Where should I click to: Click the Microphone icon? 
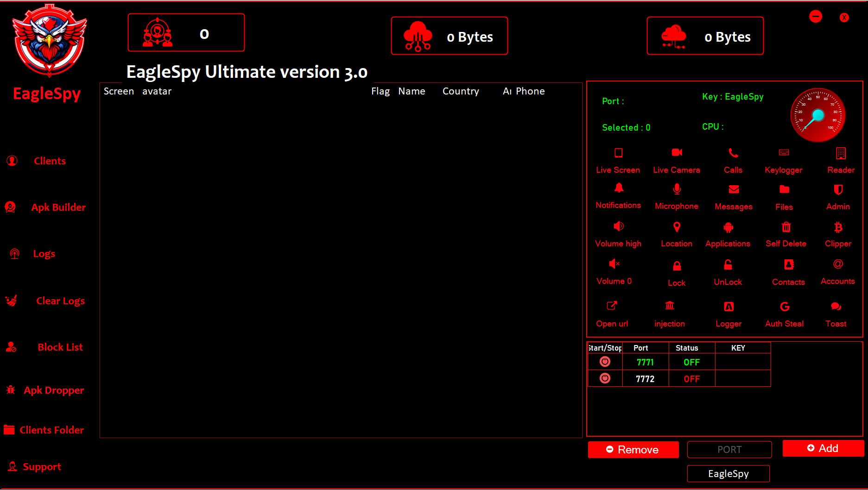[677, 189]
